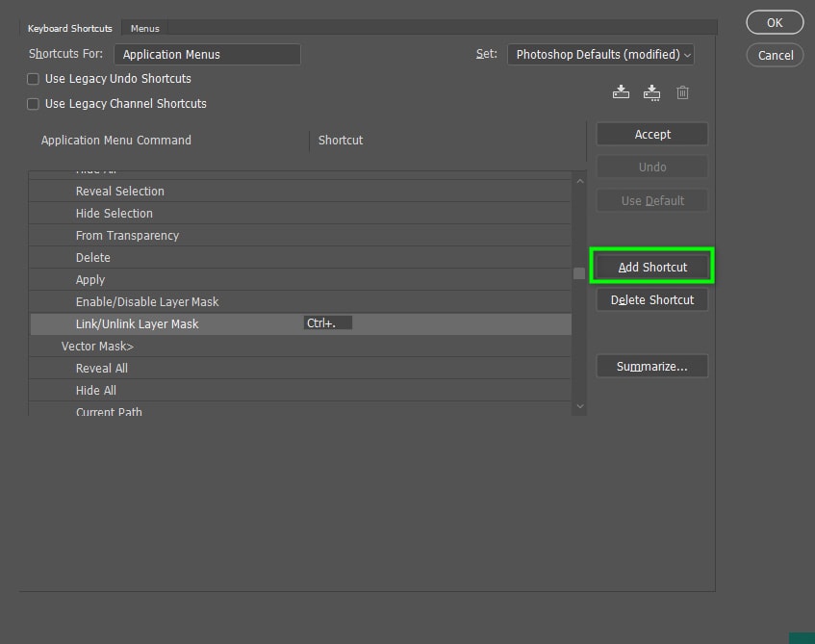Select the Enable/Disable Layer Mask command
Screen dimensions: 815x644
click(x=147, y=301)
